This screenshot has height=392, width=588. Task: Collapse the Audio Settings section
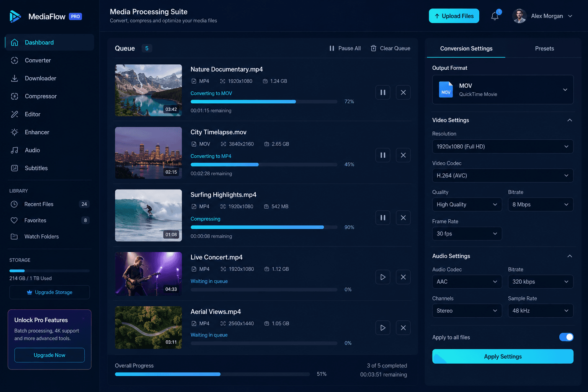tap(570, 256)
